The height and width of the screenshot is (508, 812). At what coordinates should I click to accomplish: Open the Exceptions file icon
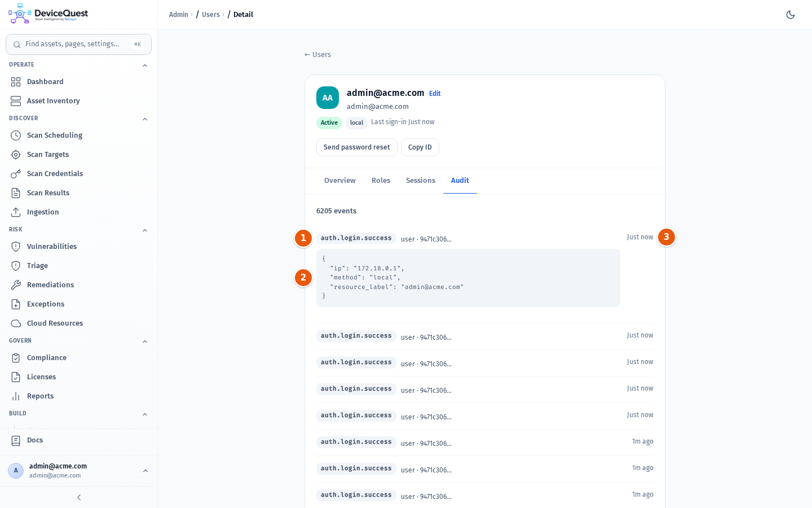point(16,304)
